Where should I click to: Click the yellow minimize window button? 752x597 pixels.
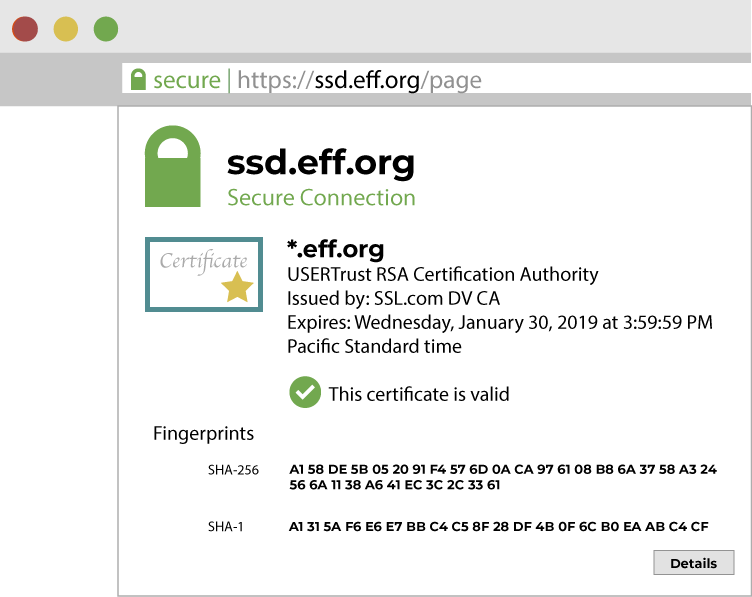pyautogui.click(x=65, y=29)
